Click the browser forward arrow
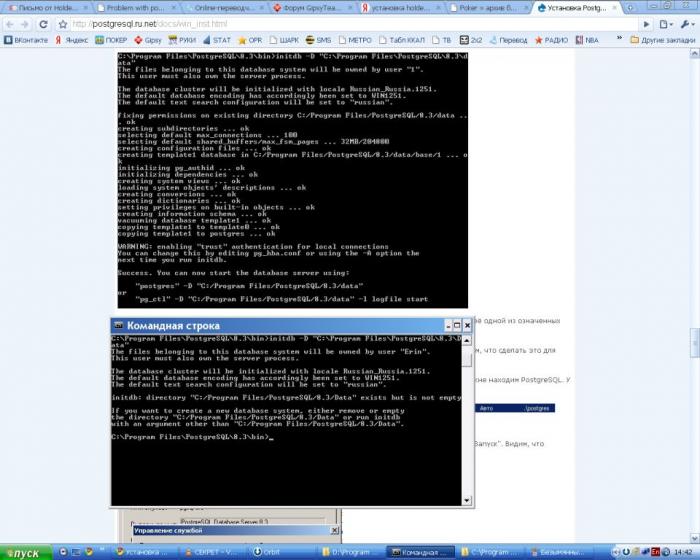 (25, 24)
